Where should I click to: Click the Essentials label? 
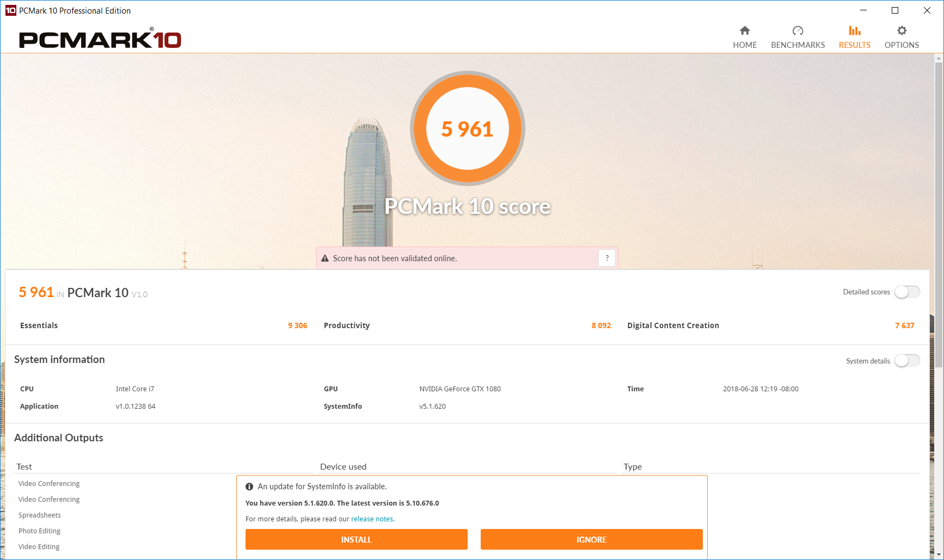point(39,325)
